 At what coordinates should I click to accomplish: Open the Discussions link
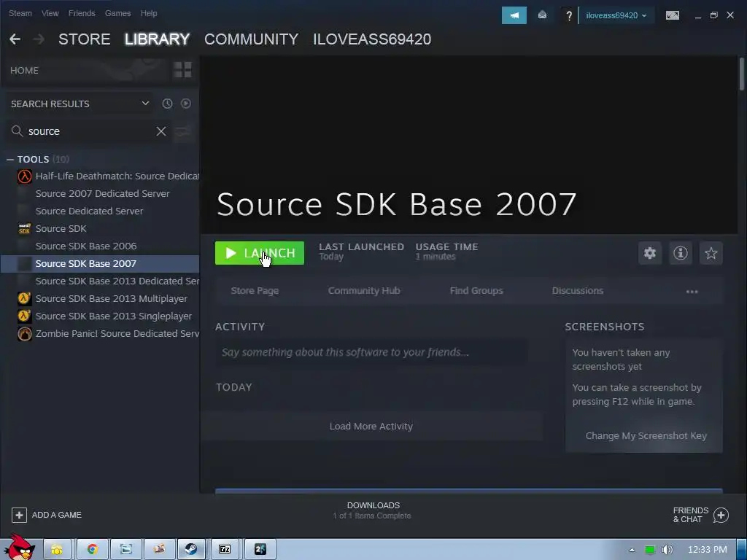pos(578,290)
